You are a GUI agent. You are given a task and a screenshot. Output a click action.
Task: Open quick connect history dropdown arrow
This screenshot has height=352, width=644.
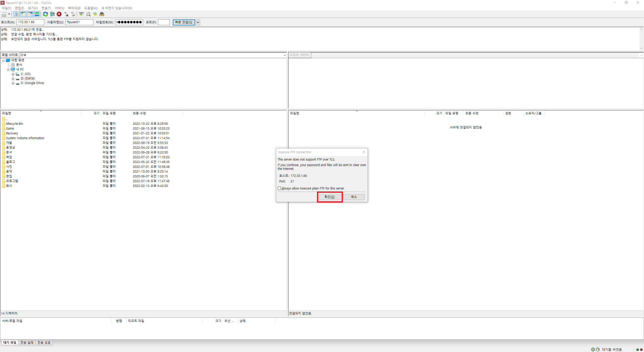pyautogui.click(x=198, y=22)
